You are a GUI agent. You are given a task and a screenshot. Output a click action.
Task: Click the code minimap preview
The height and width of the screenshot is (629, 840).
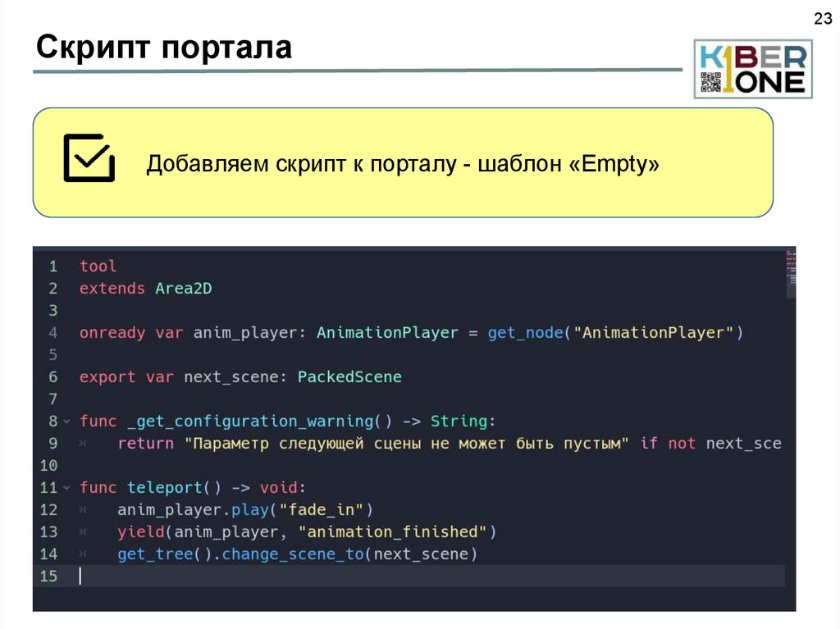coord(789,272)
